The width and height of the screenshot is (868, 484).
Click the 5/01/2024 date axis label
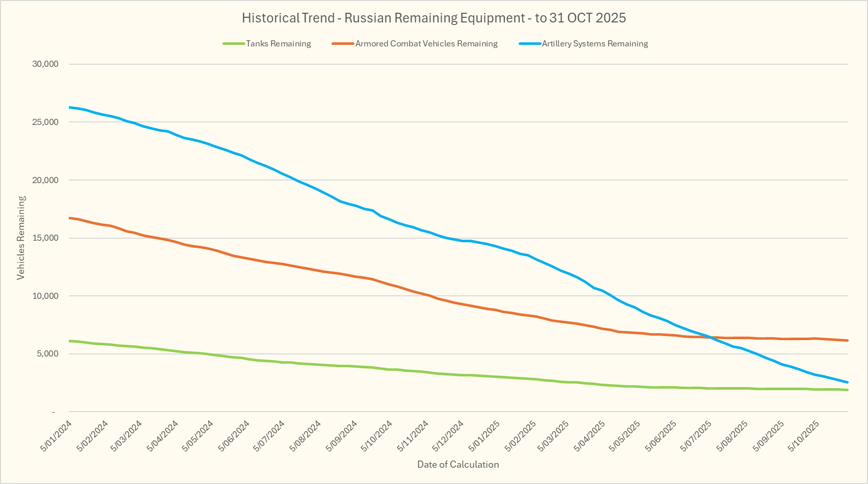(x=57, y=436)
